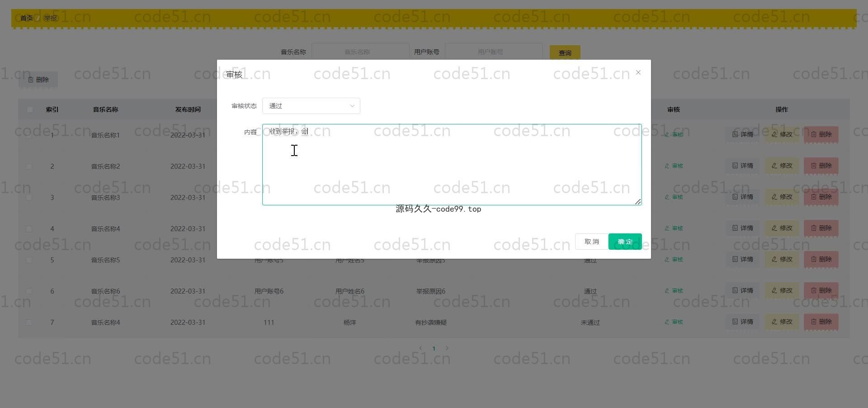Viewport: 868px width, 408px height.
Task: Click the 删除 batch delete button
Action: click(38, 80)
